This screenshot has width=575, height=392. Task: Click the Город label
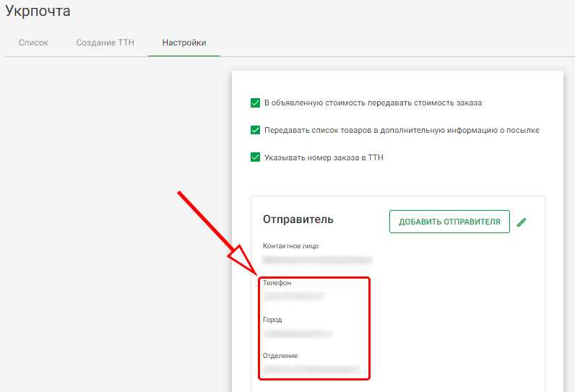tap(272, 320)
